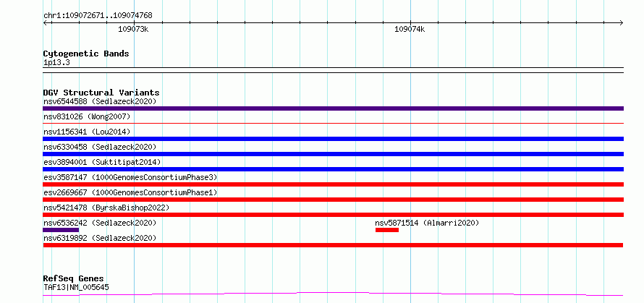Viewport: 644px width, 303px height.
Task: Click the red esv2669667 variant bar
Action: coord(333,200)
